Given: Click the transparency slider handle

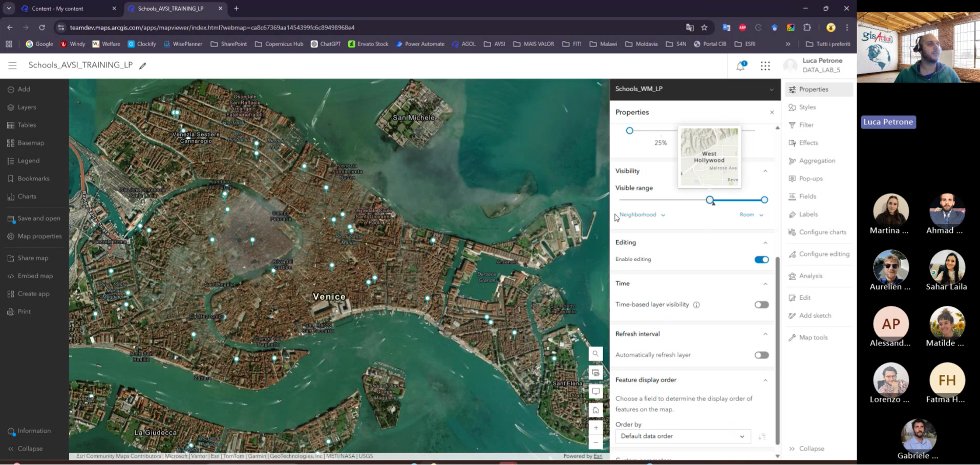Looking at the screenshot, I should point(629,131).
